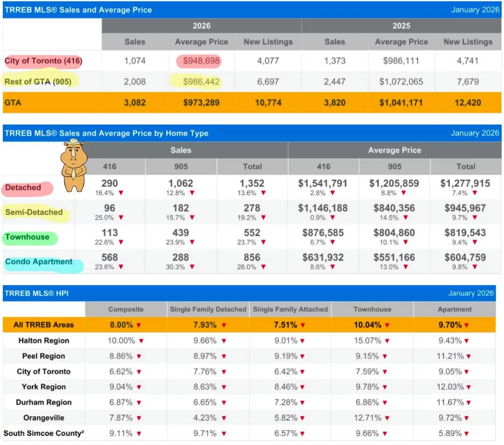Click the 2026 column group header
The width and height of the screenshot is (504, 445).
(201, 26)
